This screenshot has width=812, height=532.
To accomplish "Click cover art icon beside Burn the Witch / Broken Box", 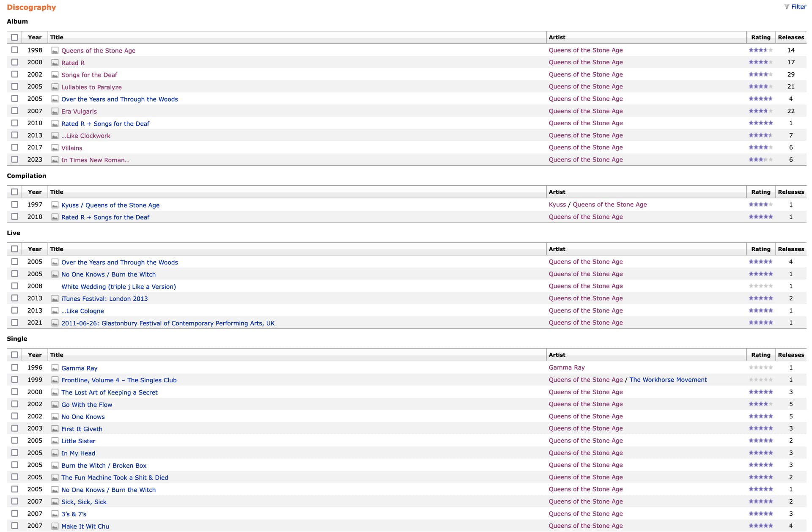I will (55, 466).
